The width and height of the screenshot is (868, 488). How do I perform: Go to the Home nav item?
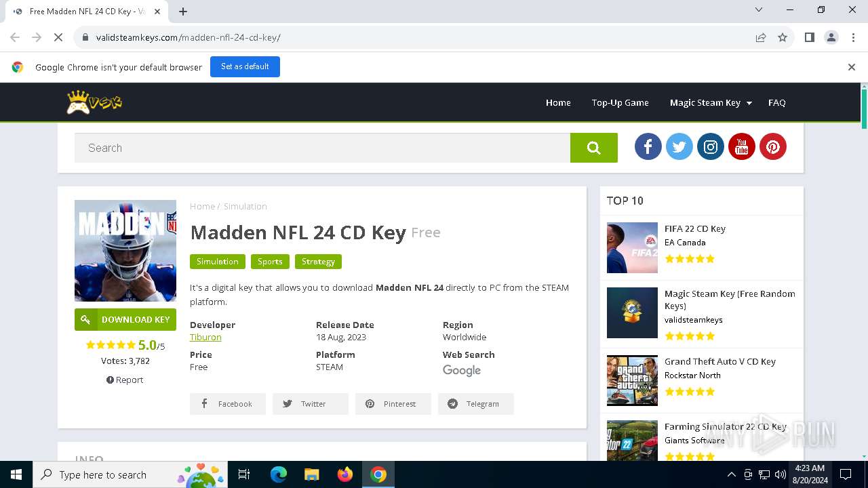coord(558,102)
